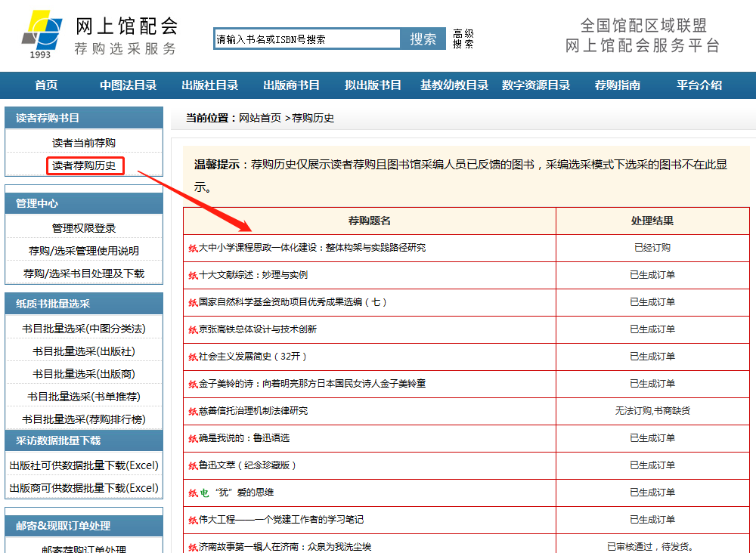Click the green 电 icon beside "犹"爱的思维
Viewport: 756px width, 553px height.
204,493
